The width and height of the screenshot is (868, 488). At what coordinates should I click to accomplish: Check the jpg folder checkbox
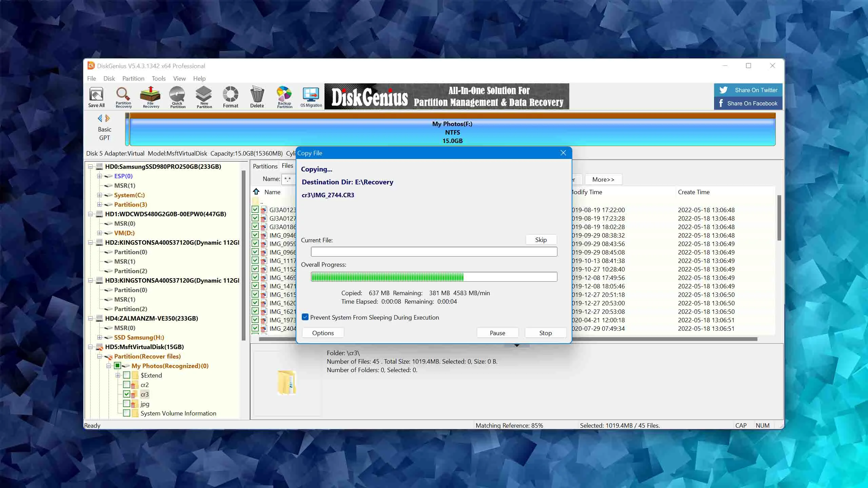point(126,404)
